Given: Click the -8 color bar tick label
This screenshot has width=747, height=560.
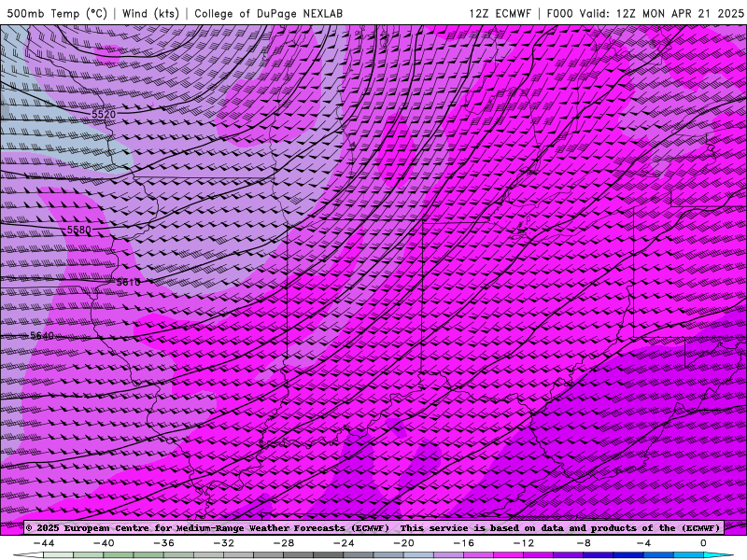Looking at the screenshot, I should click(x=585, y=543).
